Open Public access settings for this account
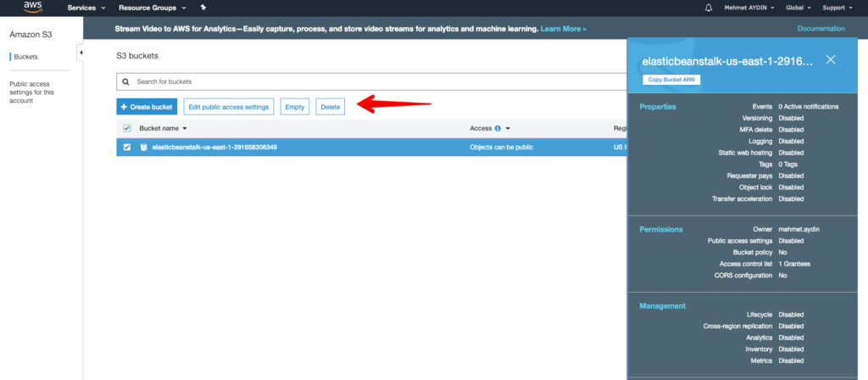The width and height of the screenshot is (868, 380). click(x=31, y=92)
